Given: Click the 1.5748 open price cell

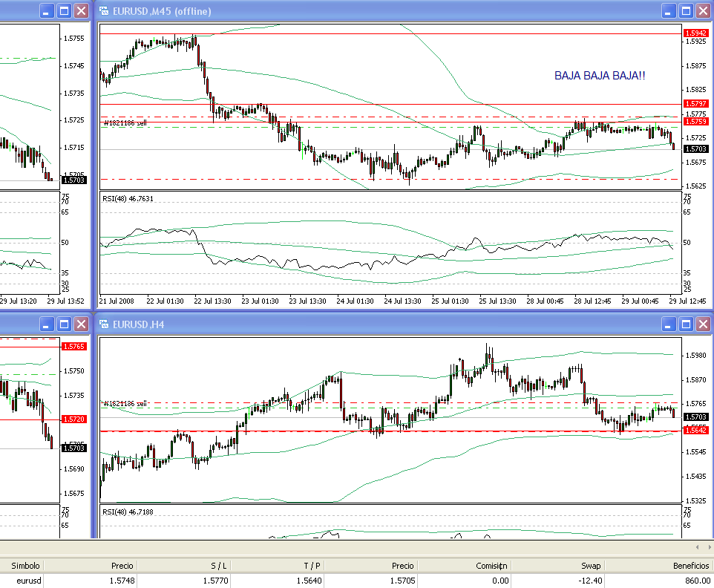Looking at the screenshot, I should [122, 581].
